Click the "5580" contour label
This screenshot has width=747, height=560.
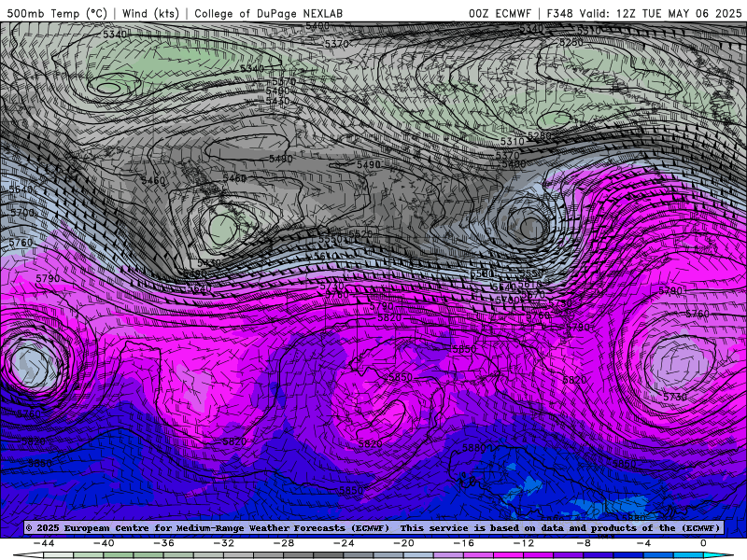point(482,273)
